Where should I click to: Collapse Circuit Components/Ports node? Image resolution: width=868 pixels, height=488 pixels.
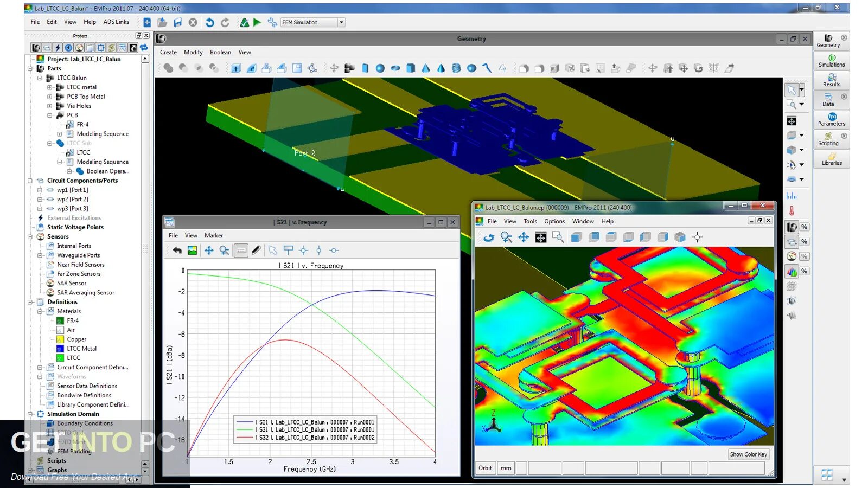coord(30,181)
